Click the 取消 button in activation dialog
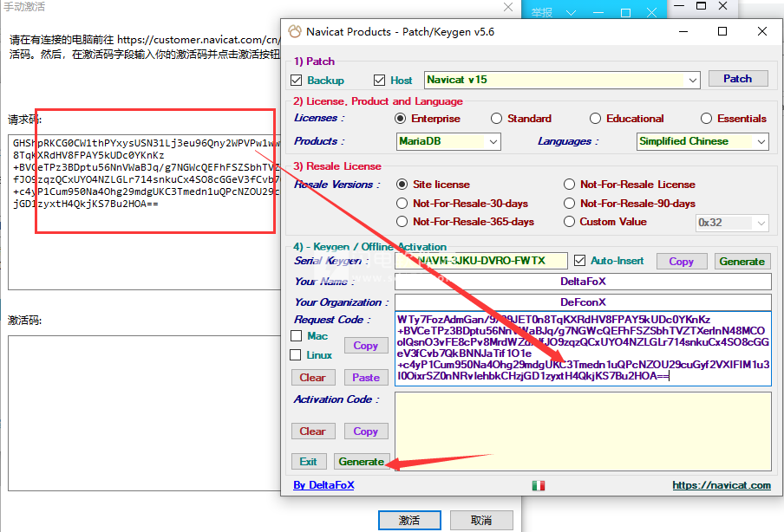 pos(481,520)
